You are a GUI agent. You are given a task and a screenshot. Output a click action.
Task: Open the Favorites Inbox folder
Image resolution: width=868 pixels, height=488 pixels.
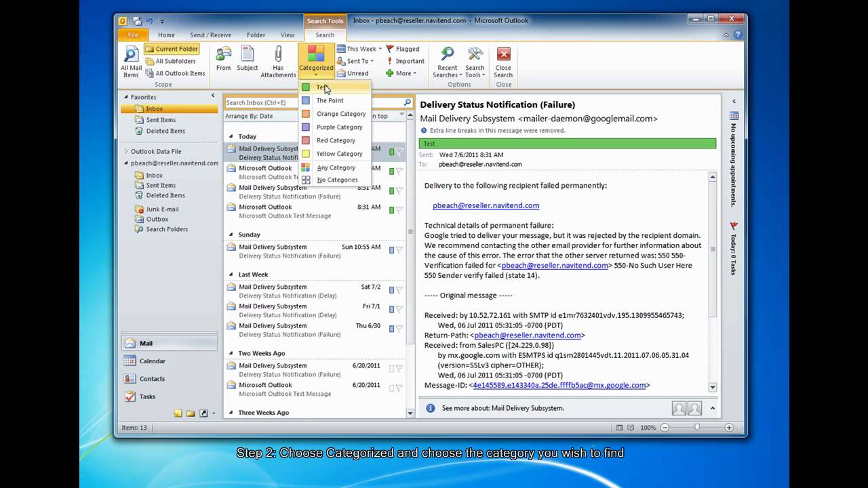[154, 108]
